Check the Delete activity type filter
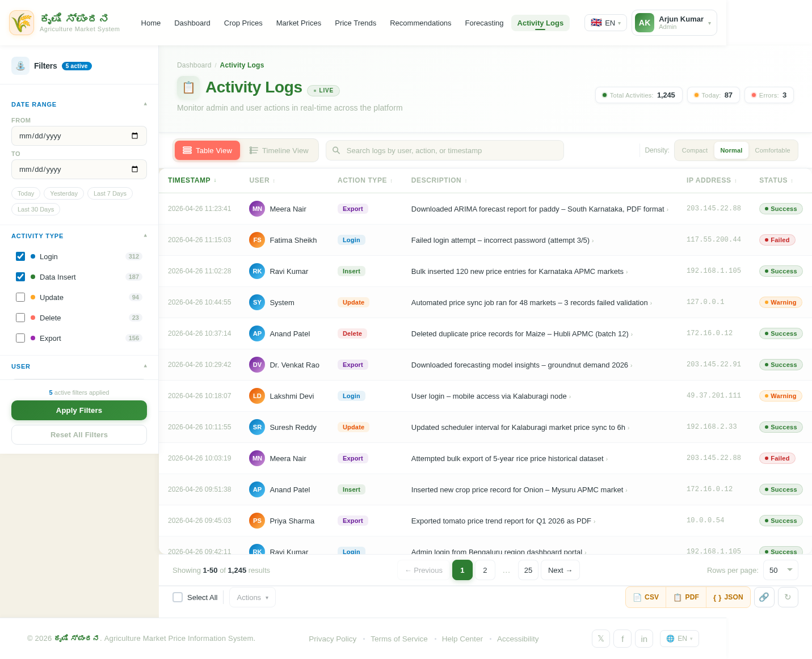Screen dimensions: 812x659 coord(20,318)
